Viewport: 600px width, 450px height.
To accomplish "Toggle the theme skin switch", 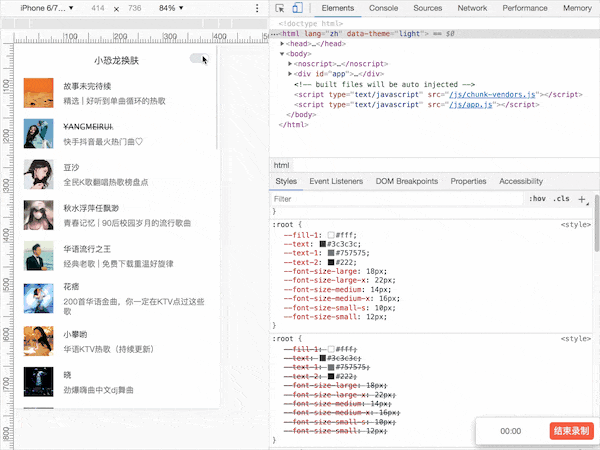I will pyautogui.click(x=200, y=60).
